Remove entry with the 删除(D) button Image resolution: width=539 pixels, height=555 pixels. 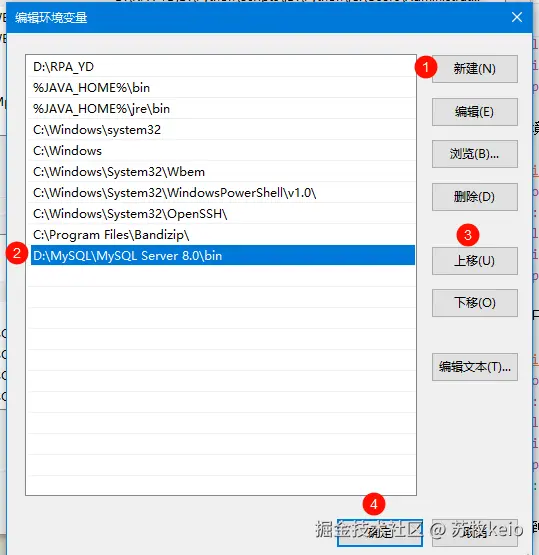point(475,197)
